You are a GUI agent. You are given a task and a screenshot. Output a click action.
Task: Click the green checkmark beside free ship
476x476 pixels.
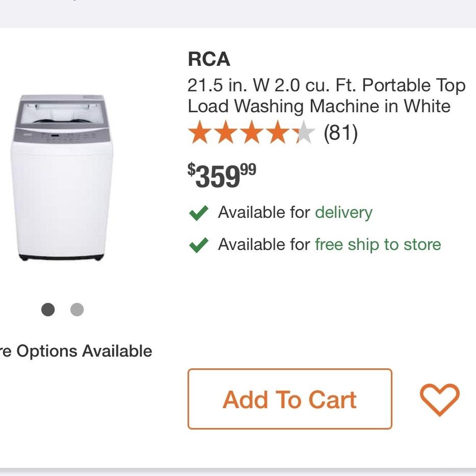[x=198, y=245]
